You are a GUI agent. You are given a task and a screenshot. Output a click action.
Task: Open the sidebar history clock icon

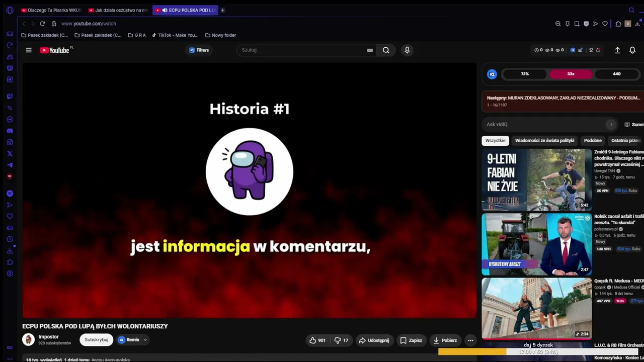click(10, 239)
